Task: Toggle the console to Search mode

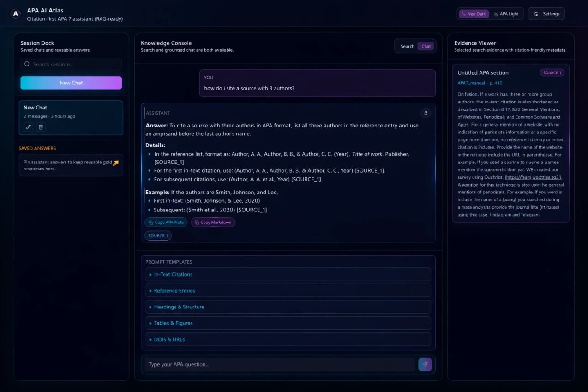Action: 407,46
